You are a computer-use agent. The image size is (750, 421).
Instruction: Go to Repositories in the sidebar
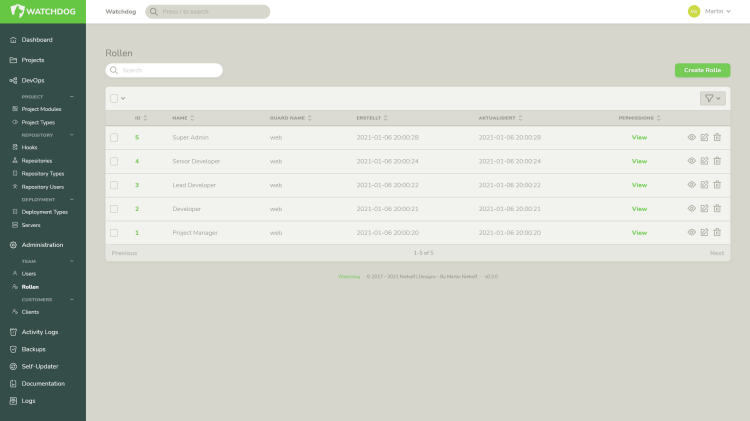click(x=36, y=160)
